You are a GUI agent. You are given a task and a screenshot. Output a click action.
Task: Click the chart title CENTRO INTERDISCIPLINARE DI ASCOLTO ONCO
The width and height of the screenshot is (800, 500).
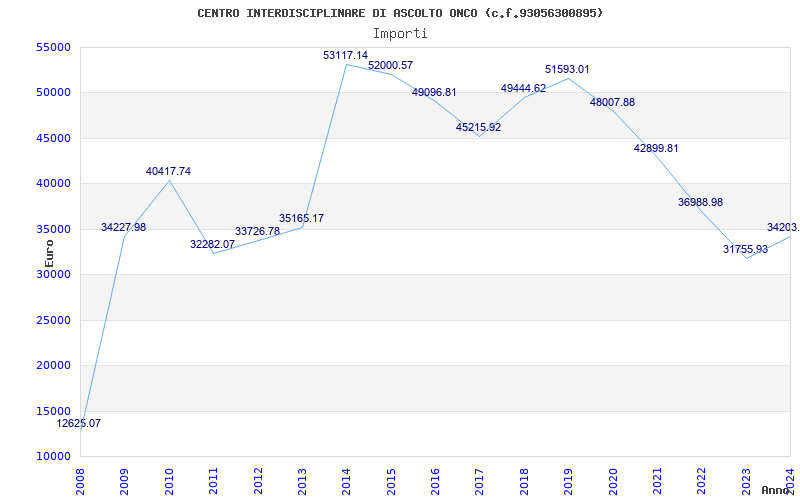[x=400, y=13]
